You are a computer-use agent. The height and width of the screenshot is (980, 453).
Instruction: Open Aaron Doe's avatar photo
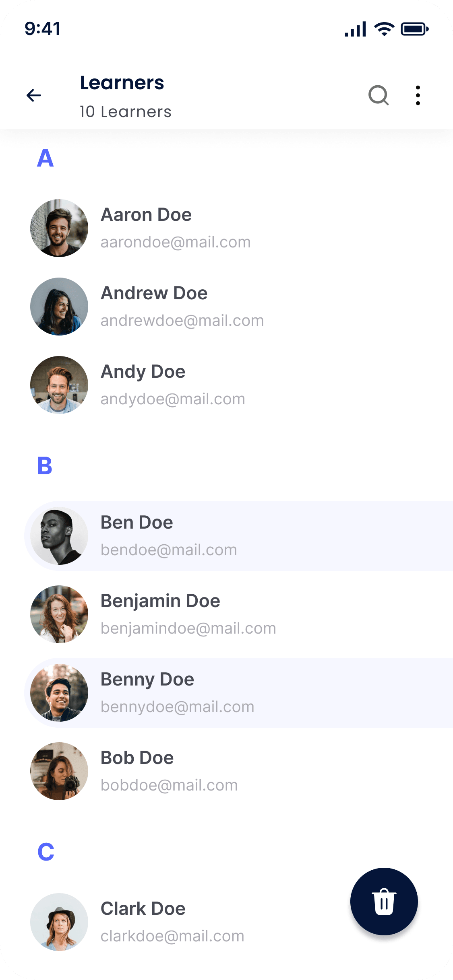point(59,228)
